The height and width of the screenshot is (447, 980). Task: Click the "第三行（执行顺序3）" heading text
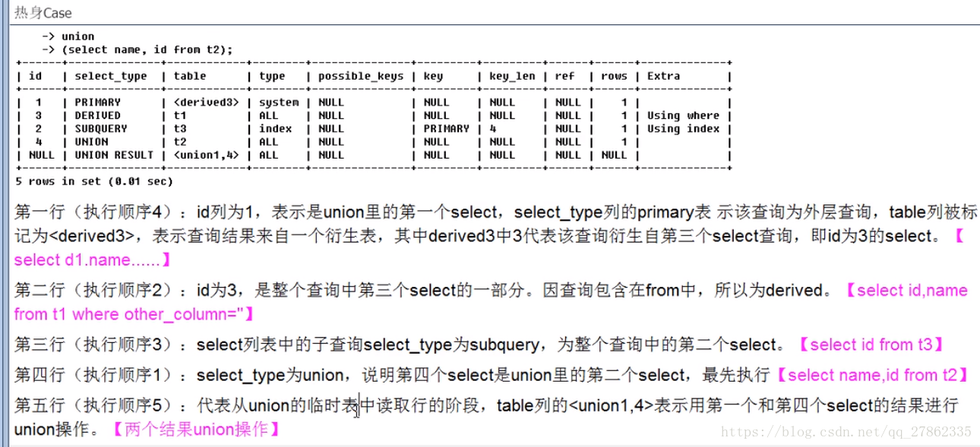95,345
